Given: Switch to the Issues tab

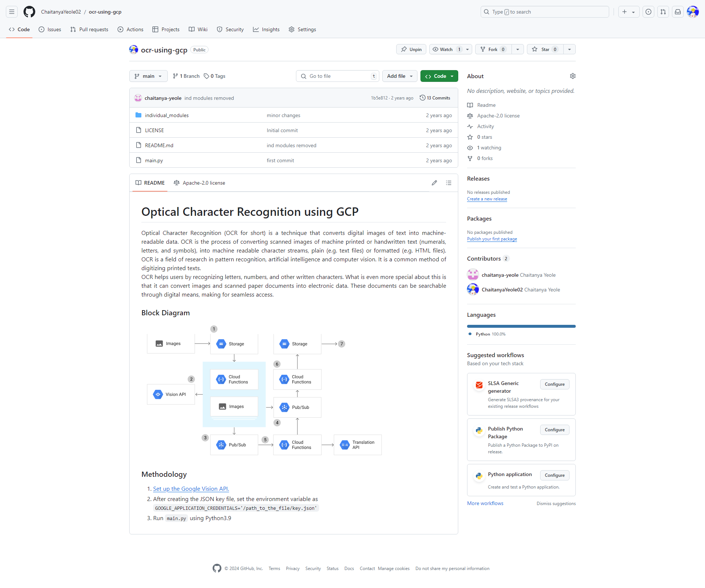Looking at the screenshot, I should [50, 29].
